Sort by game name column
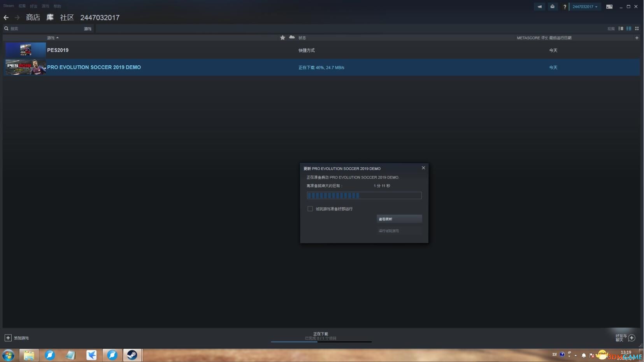Viewport: 644px width, 362px height. 53,38
